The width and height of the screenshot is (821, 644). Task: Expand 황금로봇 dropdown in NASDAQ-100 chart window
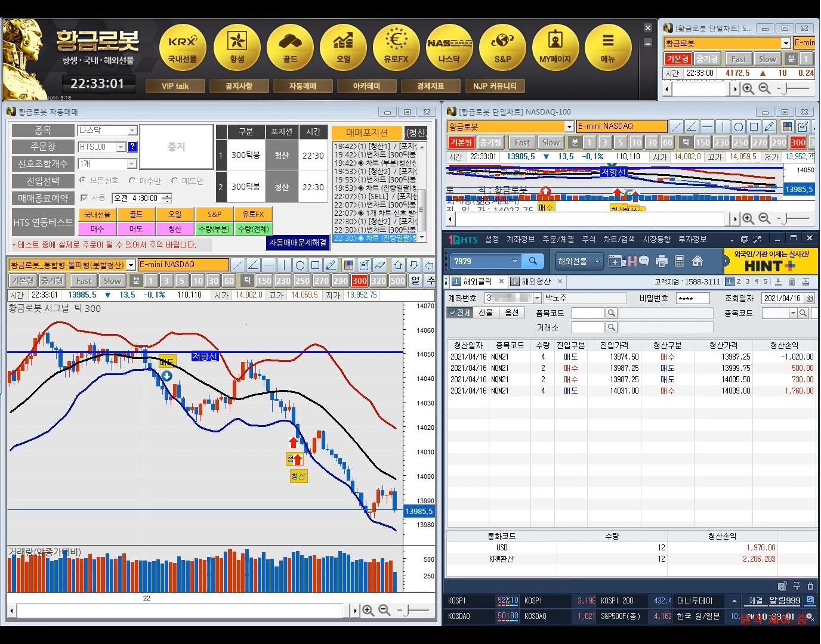pos(569,126)
